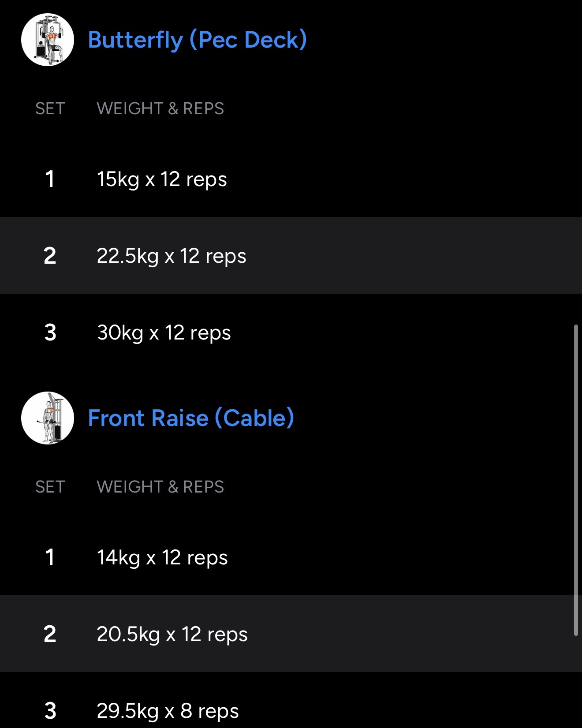Tap set number 3 under Front Raise
Viewport: 582px width, 728px height.
pyautogui.click(x=50, y=711)
